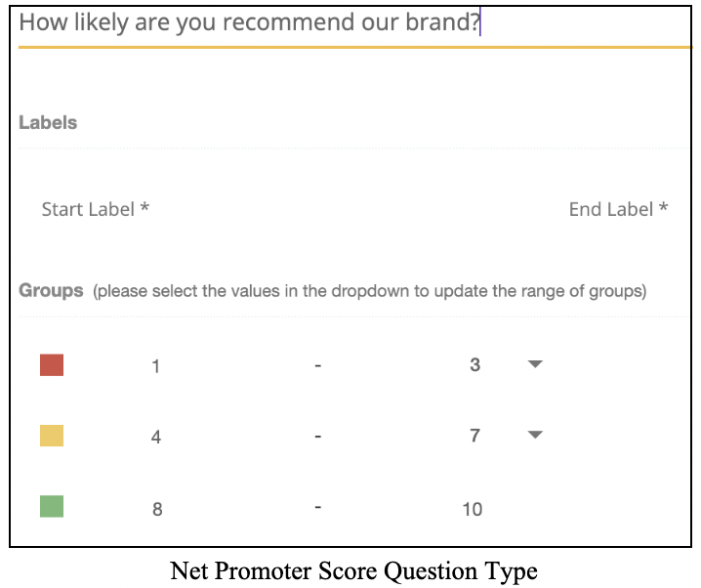Click the dash separator in the red group row
This screenshot has height=588, width=701.
click(318, 367)
